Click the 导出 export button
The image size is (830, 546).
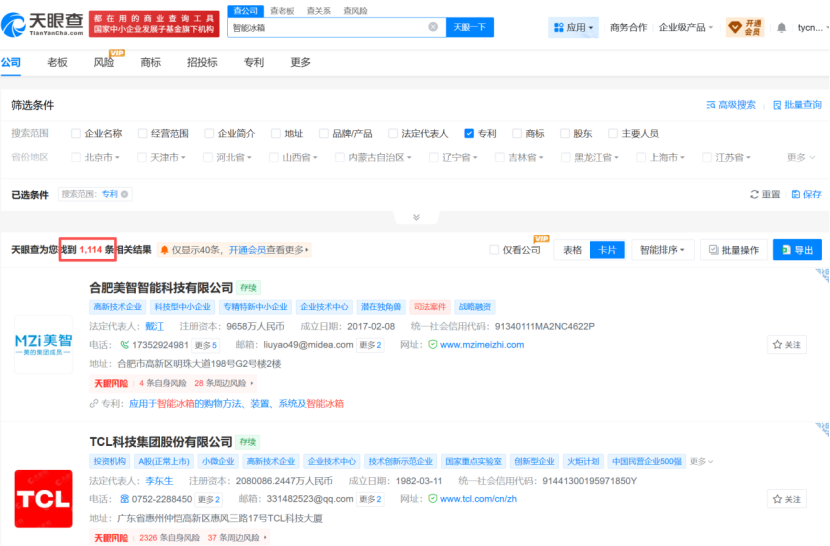[x=797, y=250]
